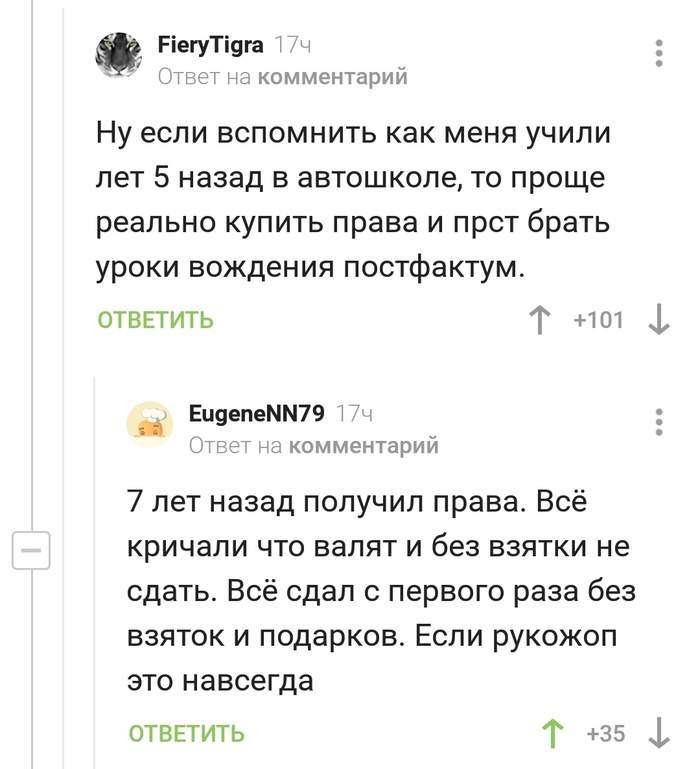Open the three-dot menu on FieryTigra's comment

[x=658, y=53]
